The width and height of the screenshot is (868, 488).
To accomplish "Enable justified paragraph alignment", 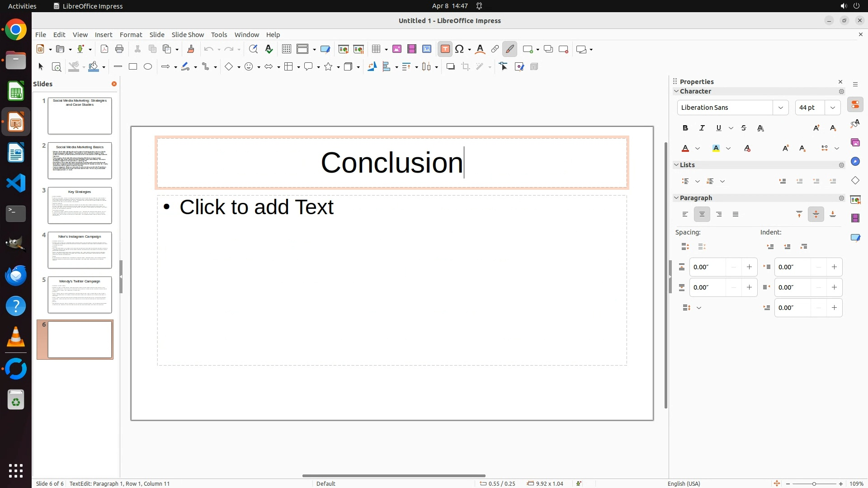I will 736,215.
